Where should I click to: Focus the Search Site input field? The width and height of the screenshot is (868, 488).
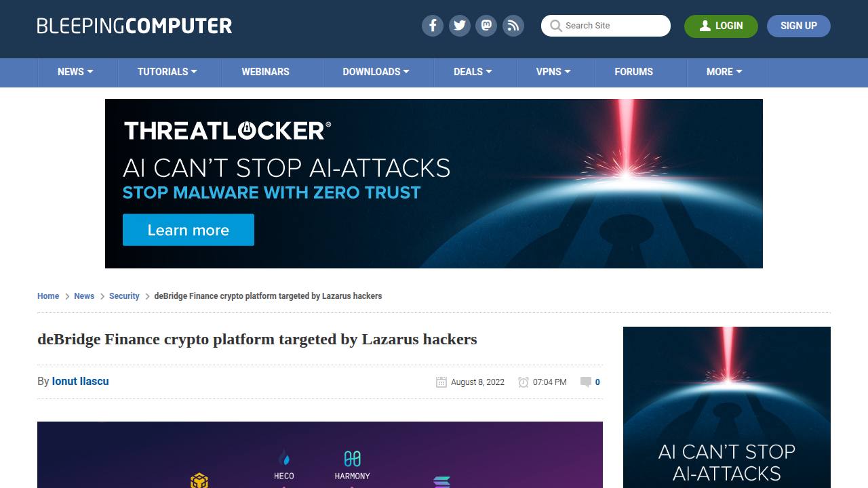point(606,26)
